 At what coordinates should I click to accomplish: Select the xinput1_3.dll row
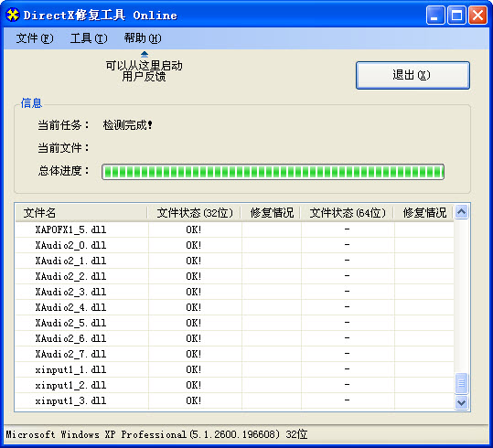tap(234, 400)
